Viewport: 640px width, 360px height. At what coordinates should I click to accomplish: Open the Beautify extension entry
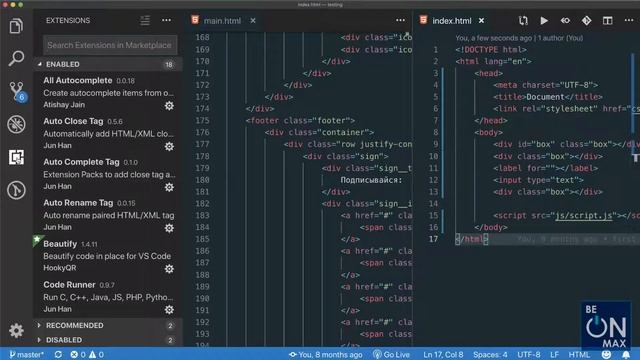tap(108, 256)
